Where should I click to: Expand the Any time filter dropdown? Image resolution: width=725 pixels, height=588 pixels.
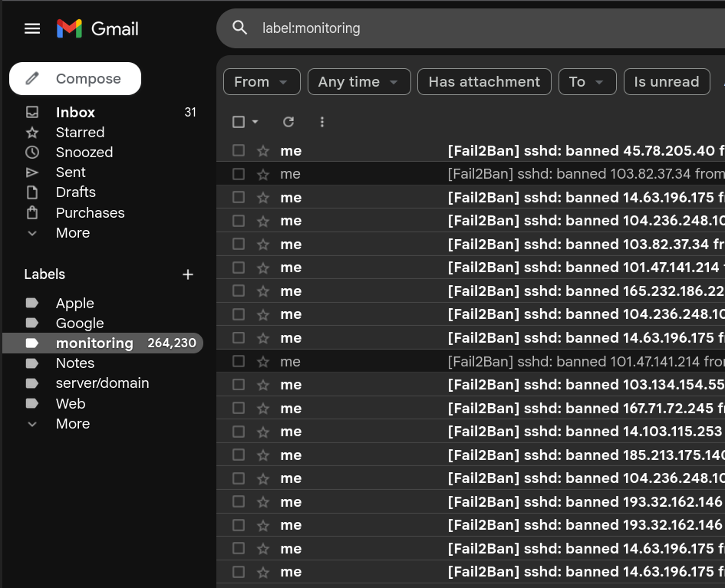358,82
